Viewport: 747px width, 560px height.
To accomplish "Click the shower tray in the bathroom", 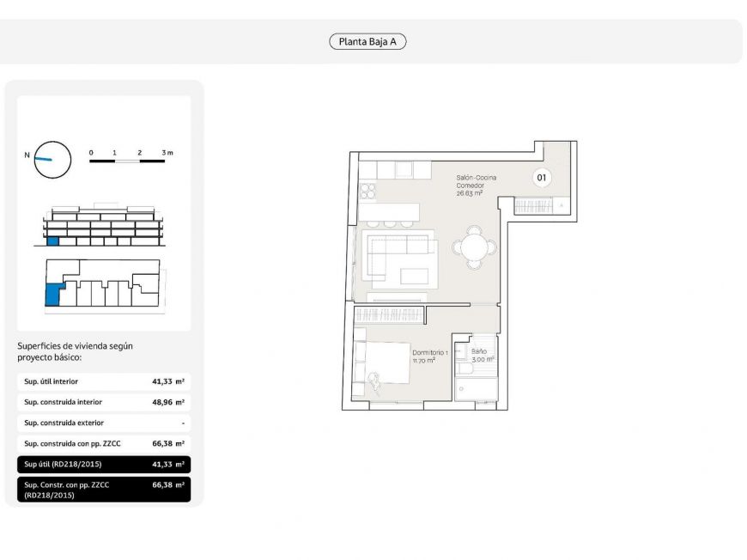I will pyautogui.click(x=476, y=390).
